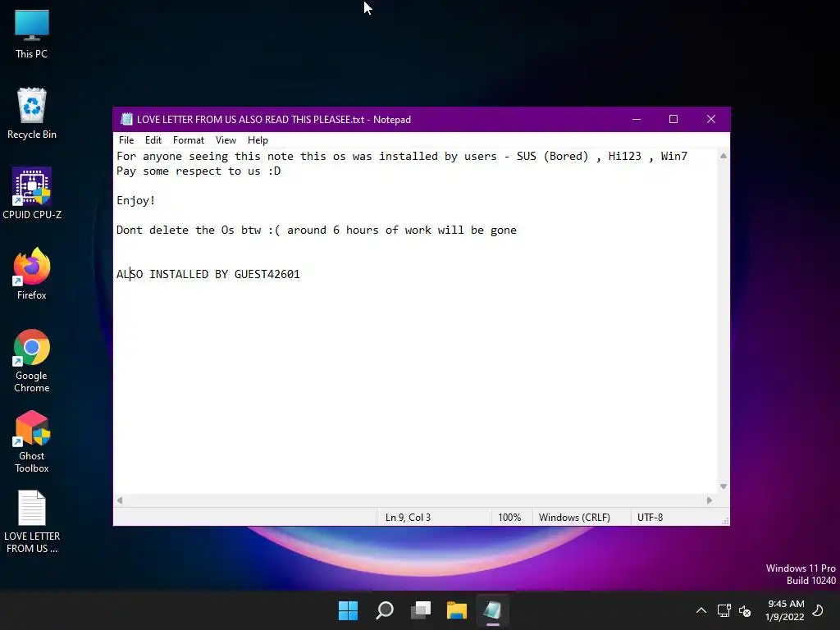Screen dimensions: 840x630
Task: Open taskbar Search magnifier
Action: [385, 610]
